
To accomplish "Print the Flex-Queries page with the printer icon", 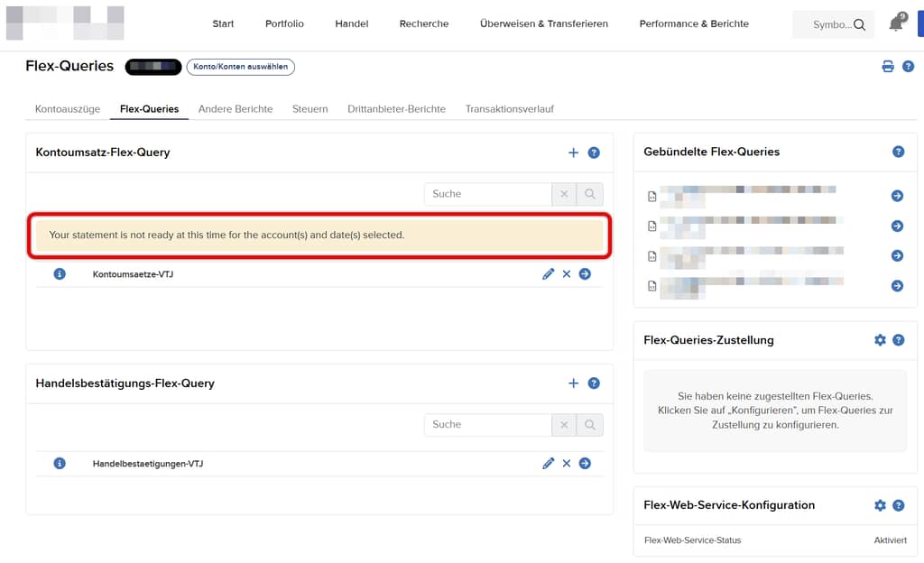I will [888, 66].
